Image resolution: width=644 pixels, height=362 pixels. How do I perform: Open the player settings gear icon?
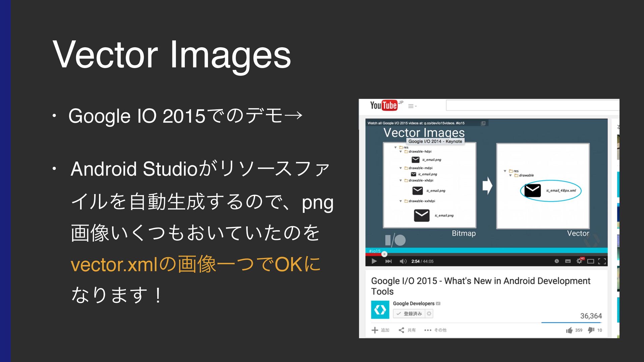579,261
